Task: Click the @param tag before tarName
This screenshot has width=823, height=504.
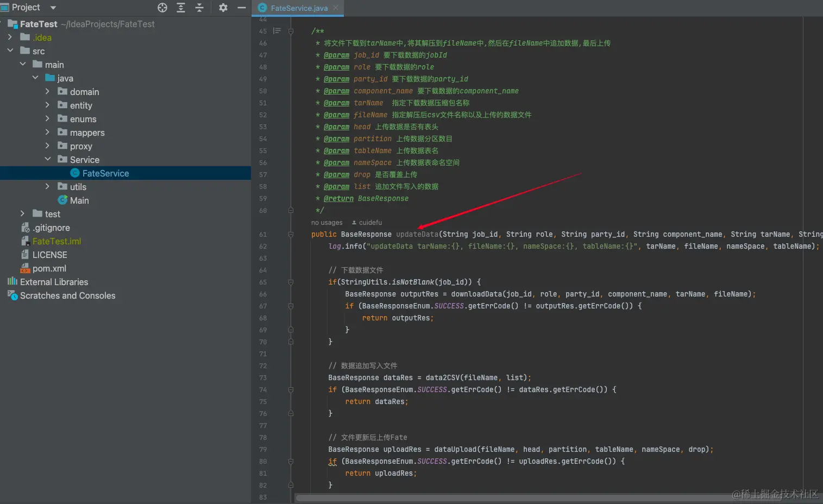Action: coord(337,103)
